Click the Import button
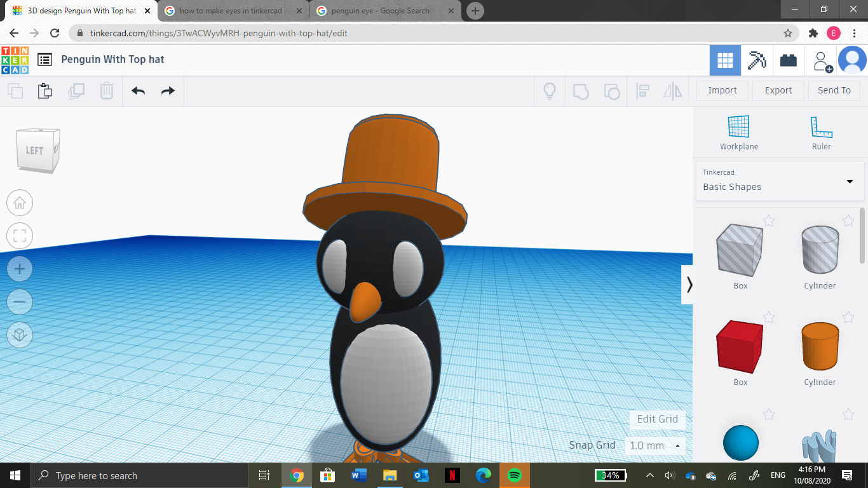The width and height of the screenshot is (868, 488). [722, 90]
